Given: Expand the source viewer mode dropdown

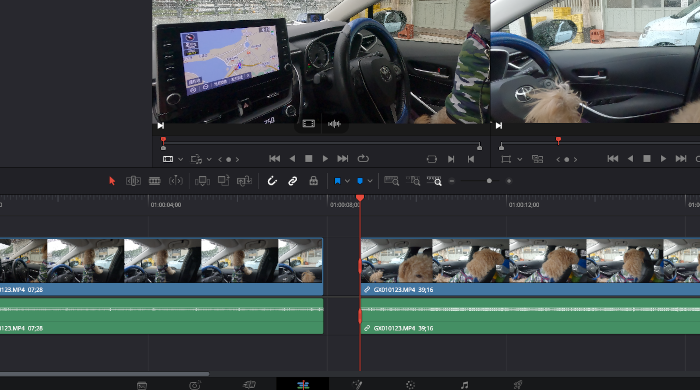Looking at the screenshot, I should [180, 159].
